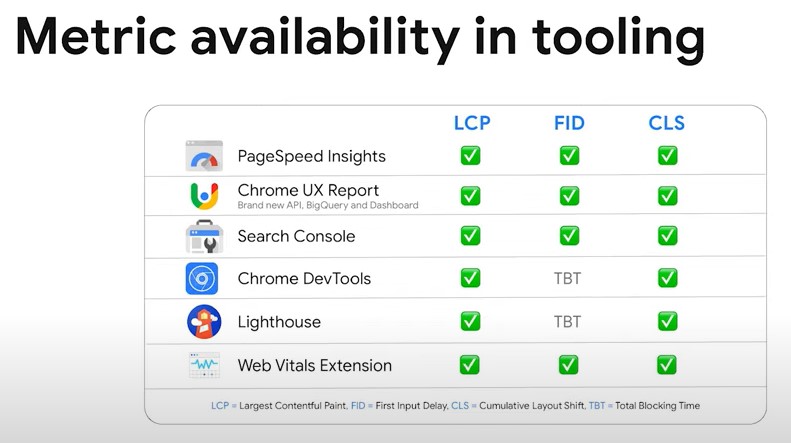Click the Chrome DevTools icon
Viewport: 791px width, 443px height.
click(202, 278)
